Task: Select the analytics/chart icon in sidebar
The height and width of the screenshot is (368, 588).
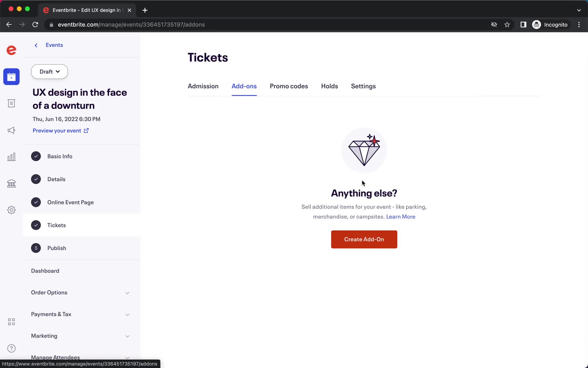Action: pyautogui.click(x=11, y=156)
